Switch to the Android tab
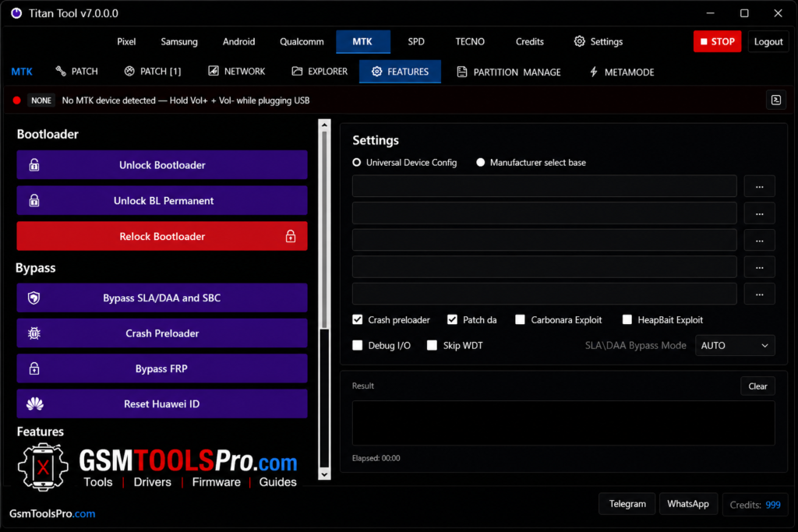This screenshot has width=798, height=532. click(238, 42)
